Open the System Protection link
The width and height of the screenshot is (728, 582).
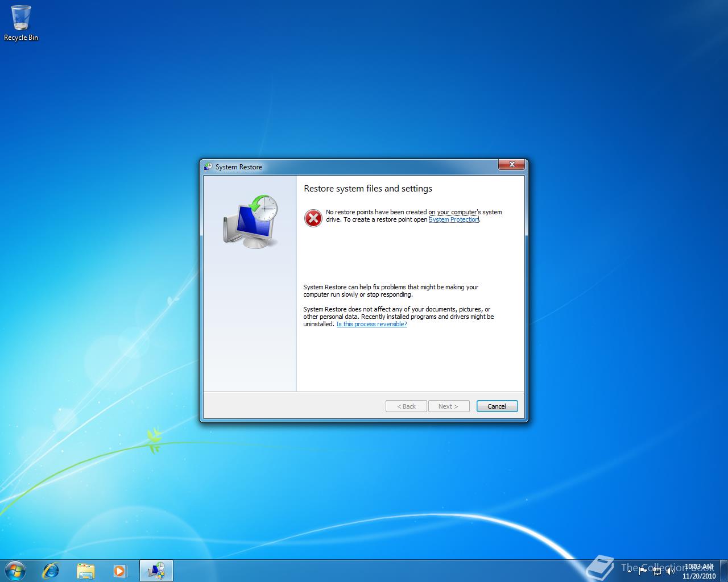(x=454, y=219)
